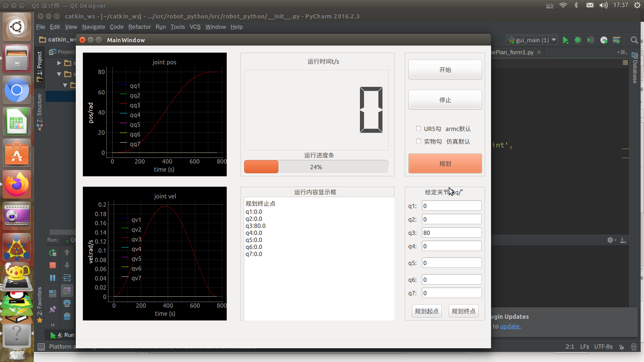
Task: Expand more tools chevron in Run panel
Action: point(53,324)
